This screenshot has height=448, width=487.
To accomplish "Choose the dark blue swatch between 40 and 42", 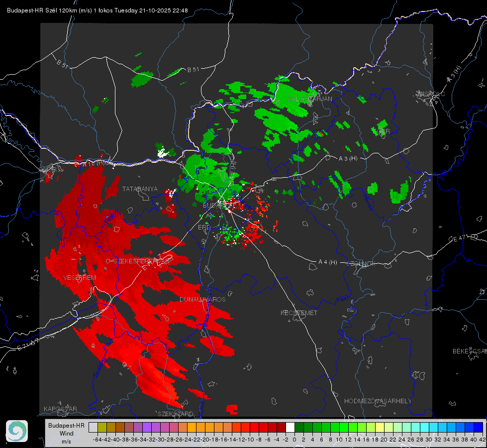I will click(x=478, y=427).
